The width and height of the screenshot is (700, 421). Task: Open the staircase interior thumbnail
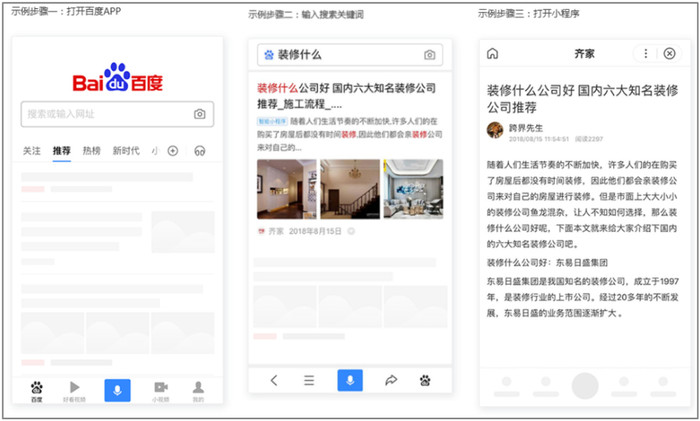pos(350,189)
